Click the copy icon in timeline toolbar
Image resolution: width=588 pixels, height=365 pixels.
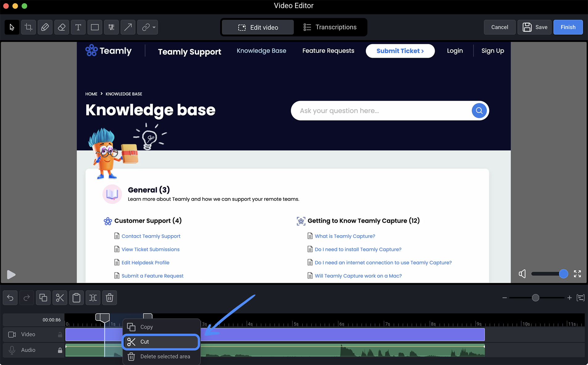click(x=43, y=298)
